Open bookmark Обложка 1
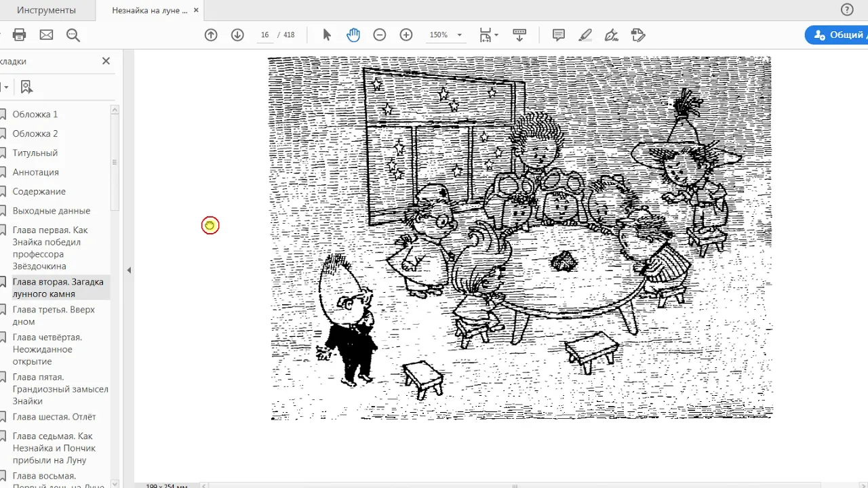Viewport: 868px width, 488px height. point(35,114)
